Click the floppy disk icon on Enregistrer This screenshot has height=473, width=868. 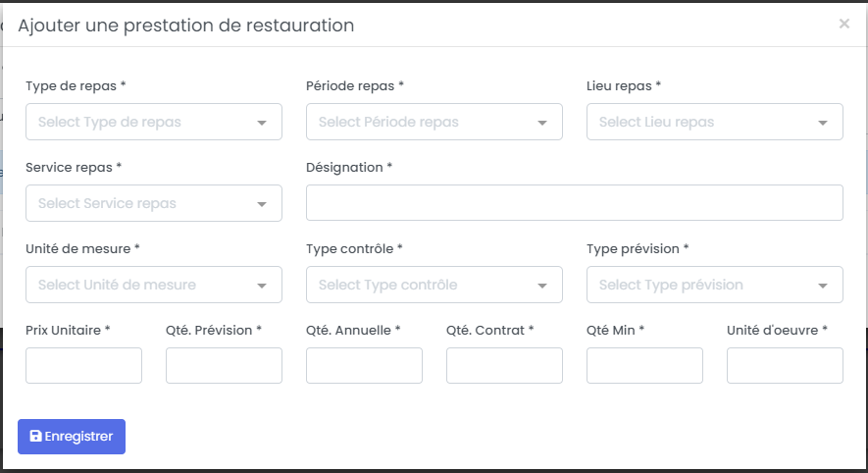tap(36, 437)
